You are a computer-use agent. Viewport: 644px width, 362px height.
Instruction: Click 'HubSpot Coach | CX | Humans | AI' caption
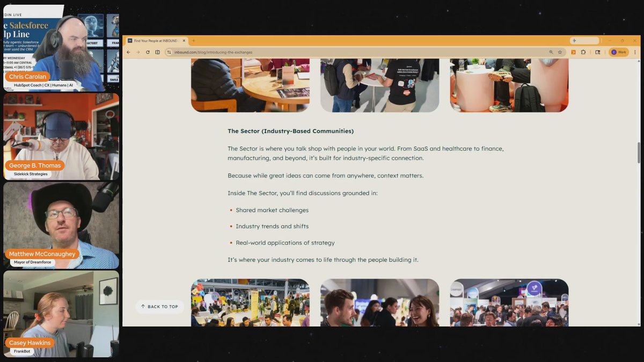point(43,85)
